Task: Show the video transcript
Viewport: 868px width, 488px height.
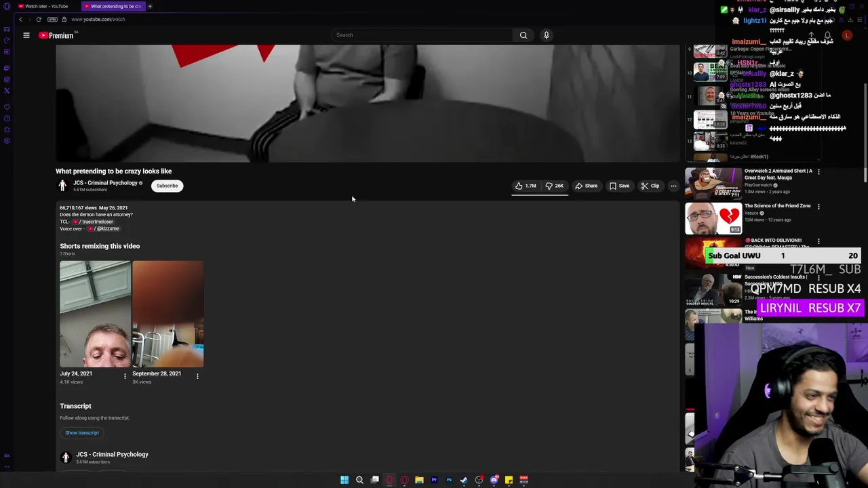Action: coord(82,432)
